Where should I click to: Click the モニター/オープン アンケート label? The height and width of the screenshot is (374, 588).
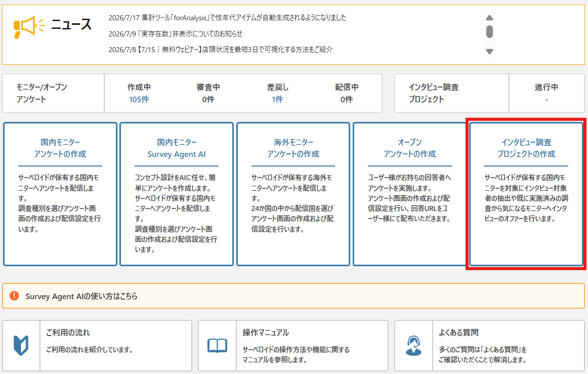click(41, 93)
